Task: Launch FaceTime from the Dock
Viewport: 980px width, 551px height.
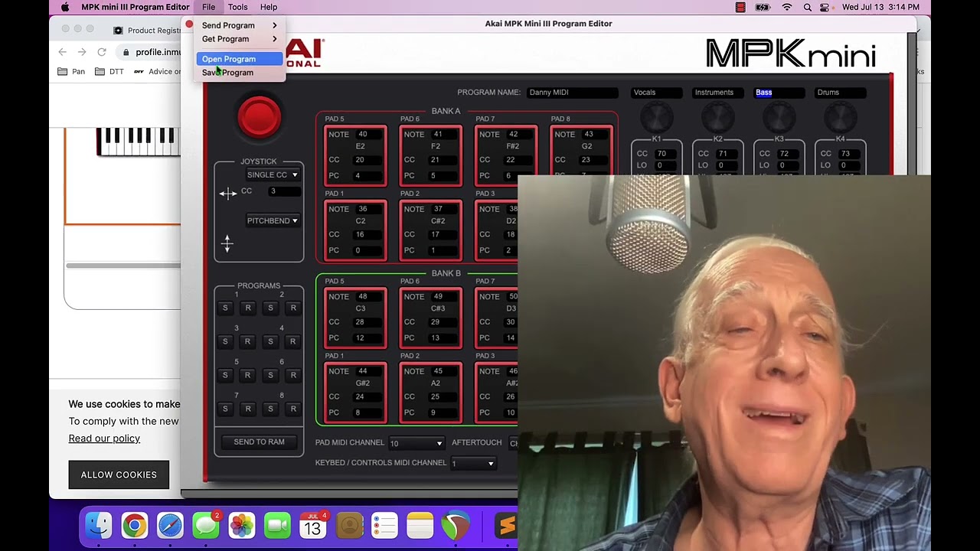Action: click(277, 526)
